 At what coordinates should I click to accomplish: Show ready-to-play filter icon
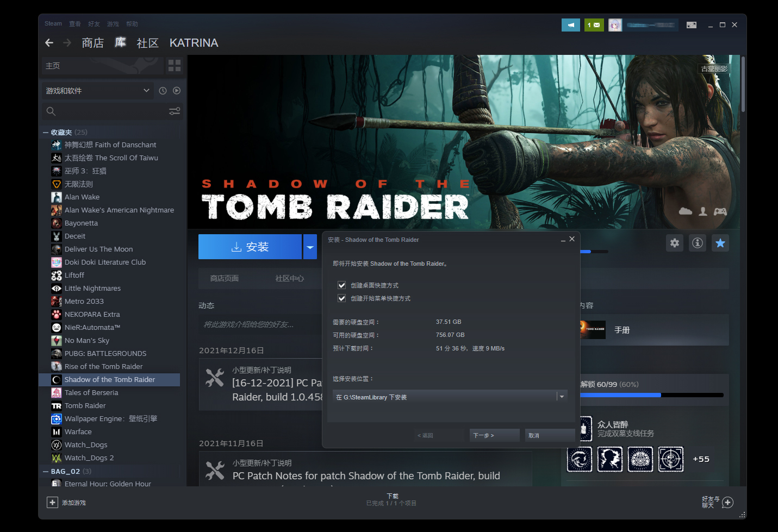[x=177, y=91]
